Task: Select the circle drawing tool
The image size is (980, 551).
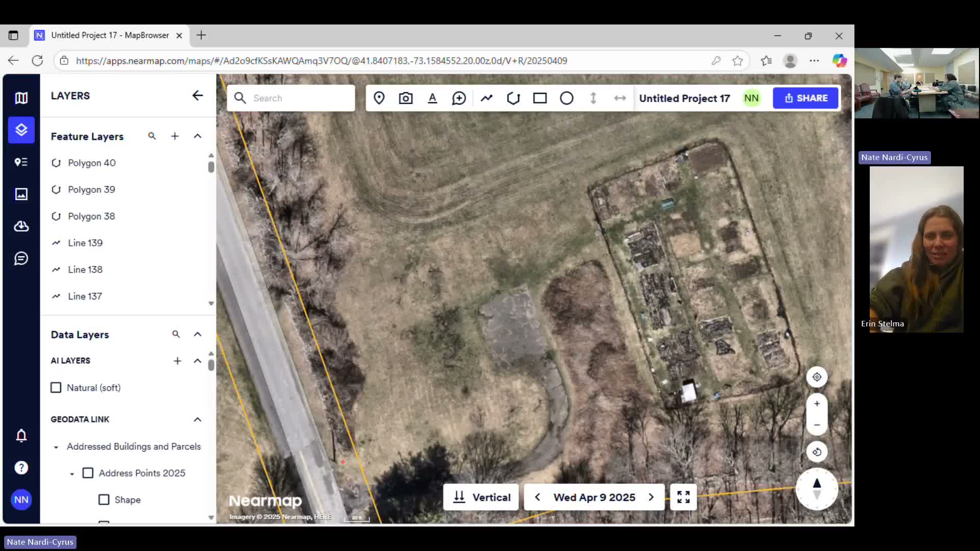Action: tap(567, 98)
